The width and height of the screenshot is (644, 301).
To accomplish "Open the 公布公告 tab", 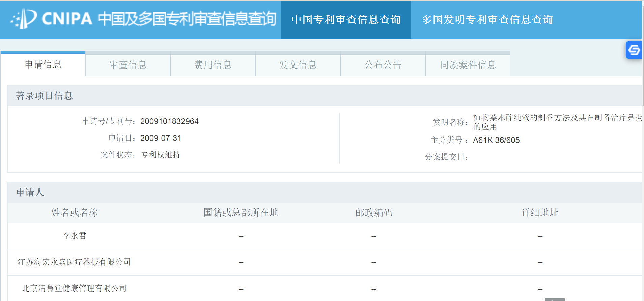I will pyautogui.click(x=383, y=65).
